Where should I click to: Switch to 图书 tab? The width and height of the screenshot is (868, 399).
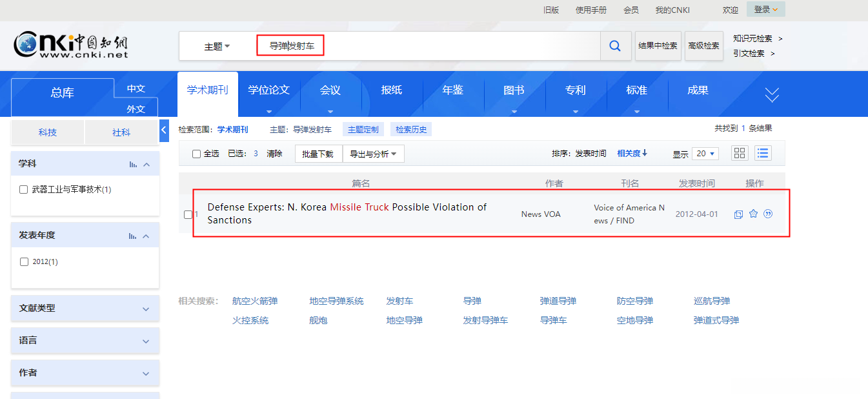click(x=514, y=90)
